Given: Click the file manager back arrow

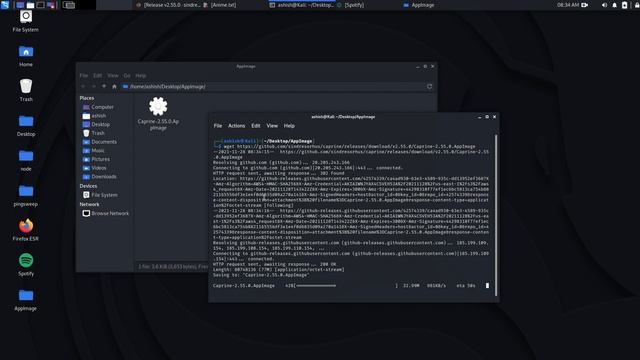Looking at the screenshot, I should [83, 87].
